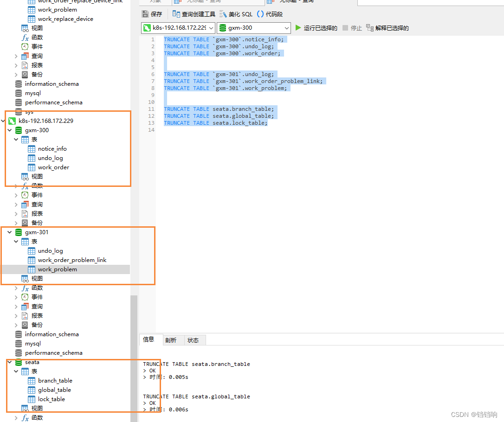
Task: Click the 函数 functions icon under gxm-301
Action: point(25,288)
